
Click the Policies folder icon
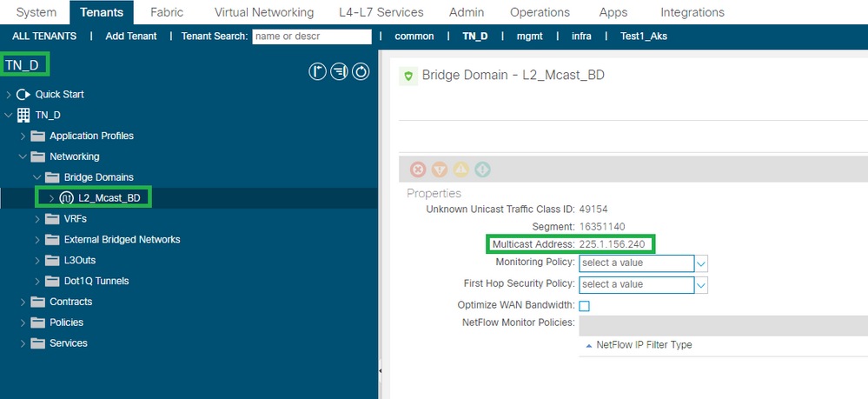pyautogui.click(x=38, y=323)
